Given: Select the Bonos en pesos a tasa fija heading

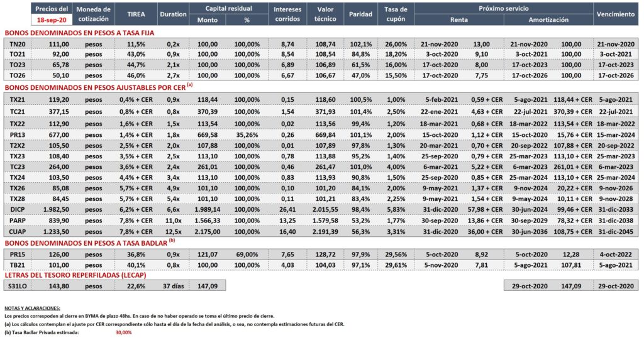Looking at the screenshot, I should coord(79,33).
